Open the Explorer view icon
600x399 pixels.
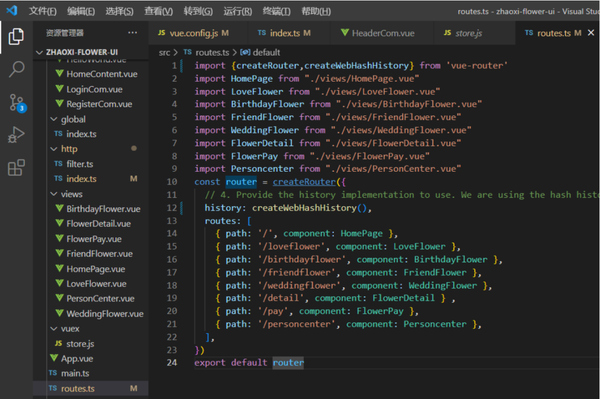pos(16,36)
